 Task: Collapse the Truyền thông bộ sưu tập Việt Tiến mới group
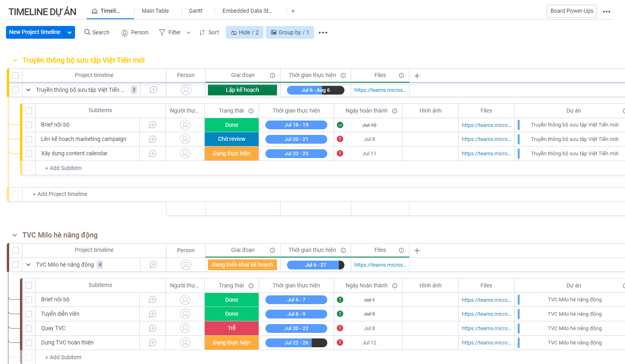(x=15, y=60)
